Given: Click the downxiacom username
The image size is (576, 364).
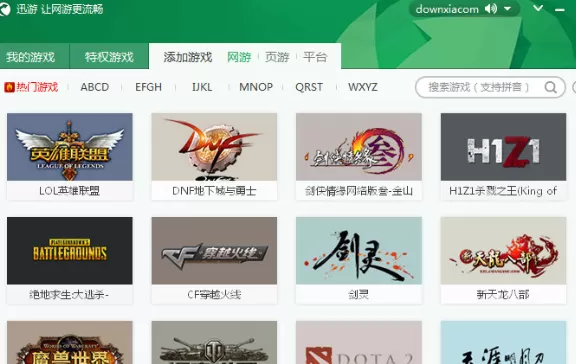Looking at the screenshot, I should pyautogui.click(x=447, y=9).
